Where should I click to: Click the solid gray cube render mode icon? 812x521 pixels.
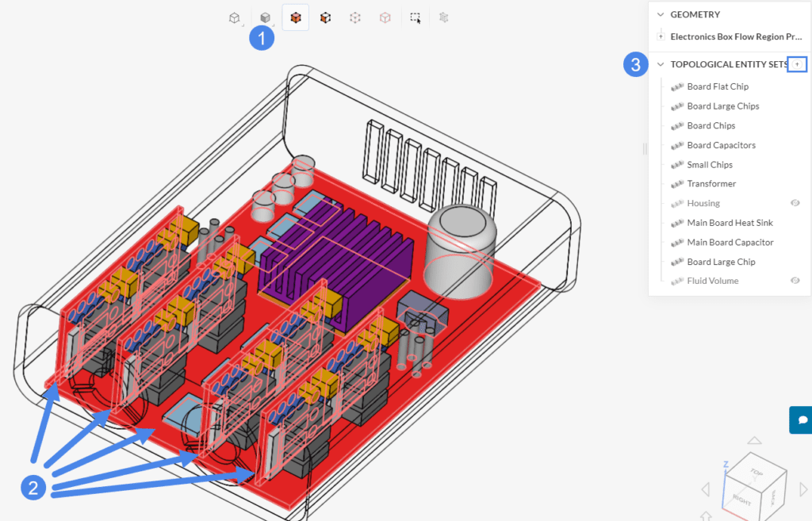pos(266,17)
